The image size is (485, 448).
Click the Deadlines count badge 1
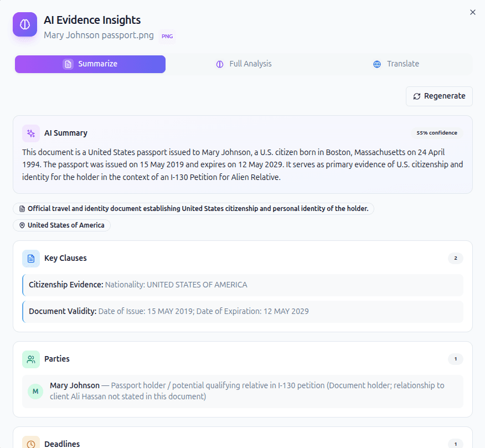455,444
